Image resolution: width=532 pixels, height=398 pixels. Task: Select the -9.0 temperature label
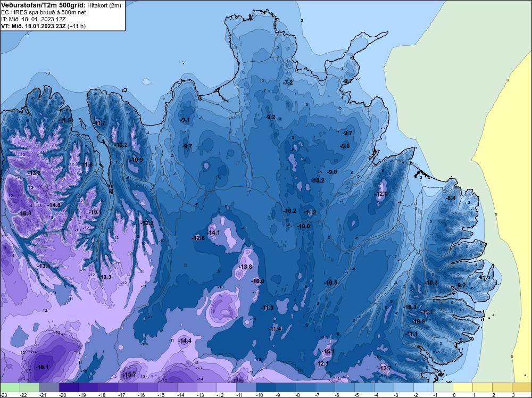(x=332, y=172)
